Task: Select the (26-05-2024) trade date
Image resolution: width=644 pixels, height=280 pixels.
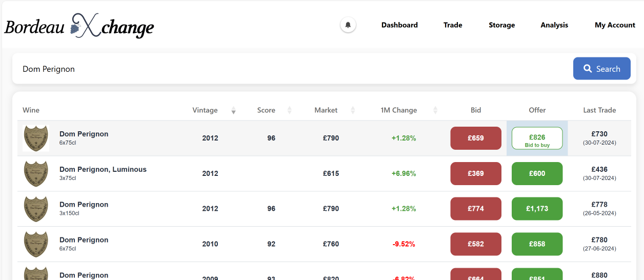Action: coord(599,213)
